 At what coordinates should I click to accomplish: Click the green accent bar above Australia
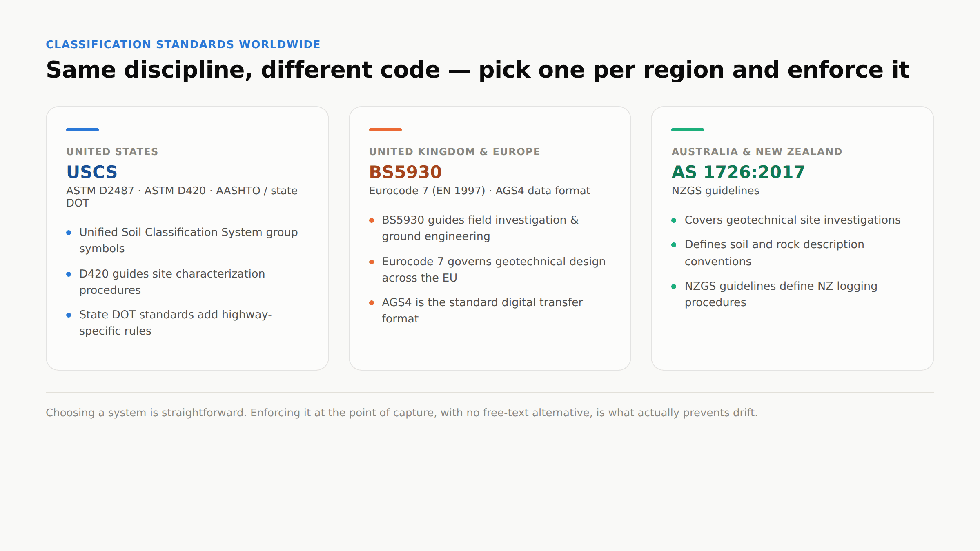pos(688,130)
